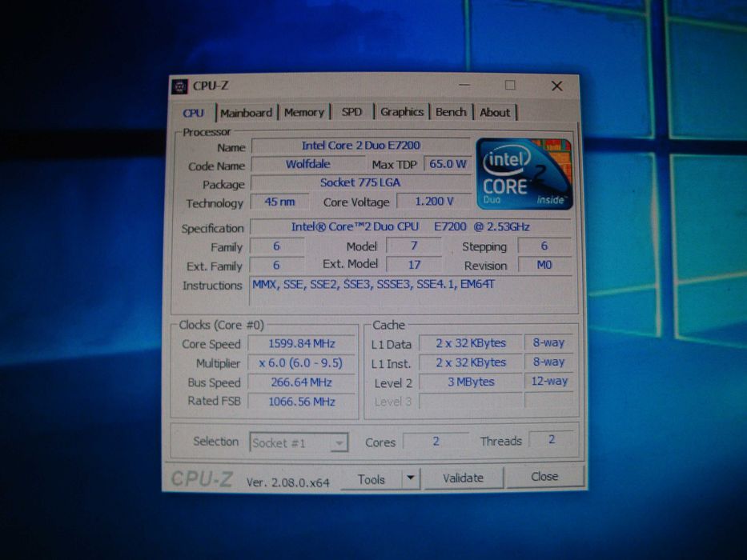Minimize the CPU-Z window
The width and height of the screenshot is (747, 560).
tap(464, 86)
